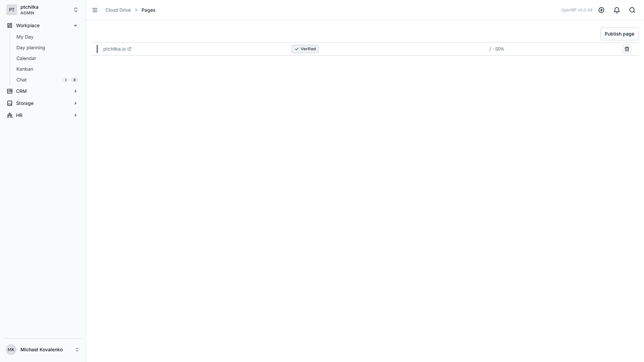This screenshot has height=362, width=644.
Task: Click the Publish page button
Action: (619, 34)
